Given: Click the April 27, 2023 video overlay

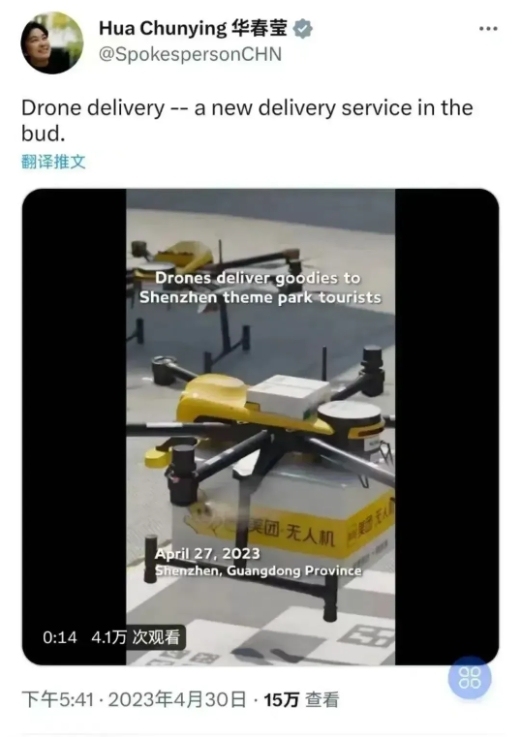Looking at the screenshot, I should pyautogui.click(x=207, y=554).
